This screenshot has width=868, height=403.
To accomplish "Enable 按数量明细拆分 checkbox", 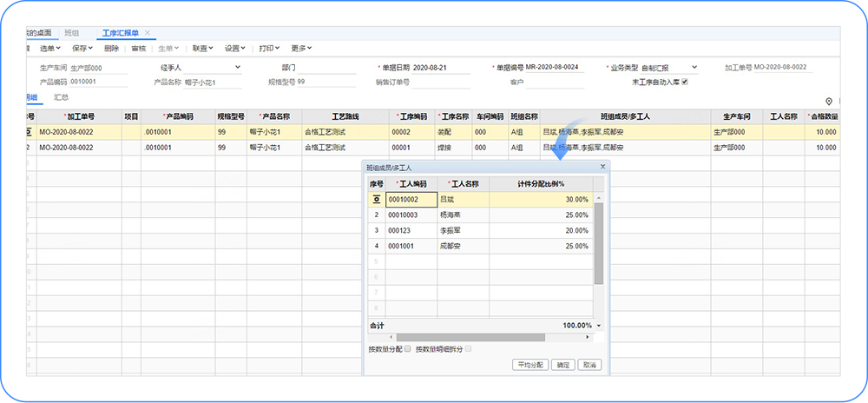I will [x=469, y=349].
